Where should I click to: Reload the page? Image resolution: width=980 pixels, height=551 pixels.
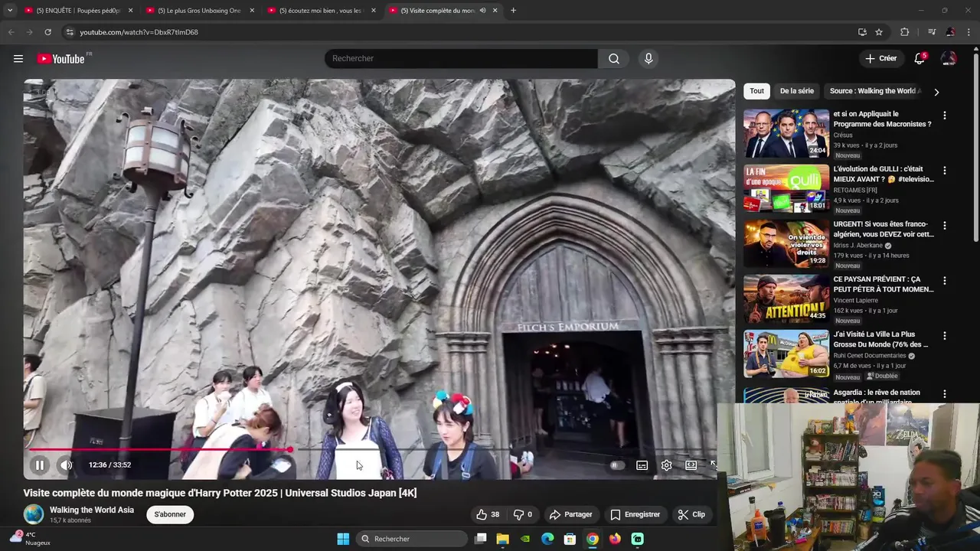(47, 32)
